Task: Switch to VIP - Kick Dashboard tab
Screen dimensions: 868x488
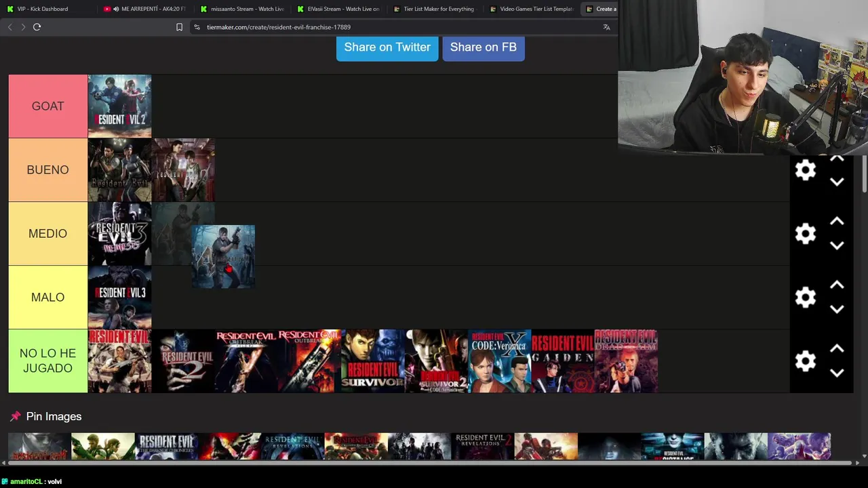Action: tap(47, 9)
